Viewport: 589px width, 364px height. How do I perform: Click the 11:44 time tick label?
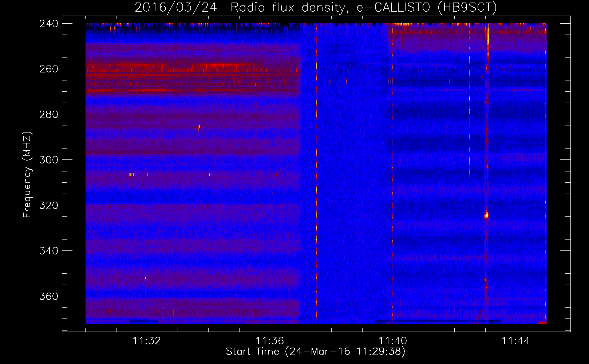coord(516,341)
